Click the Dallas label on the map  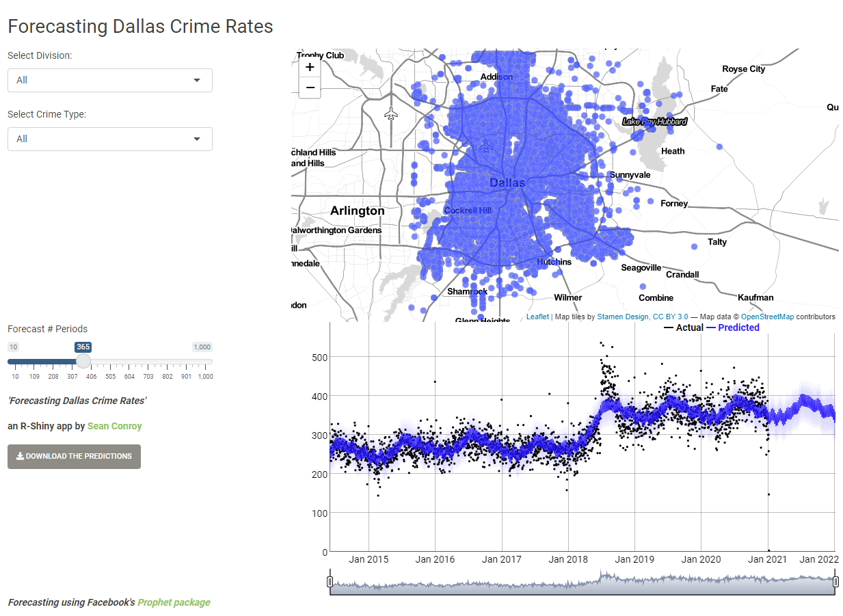[507, 183]
